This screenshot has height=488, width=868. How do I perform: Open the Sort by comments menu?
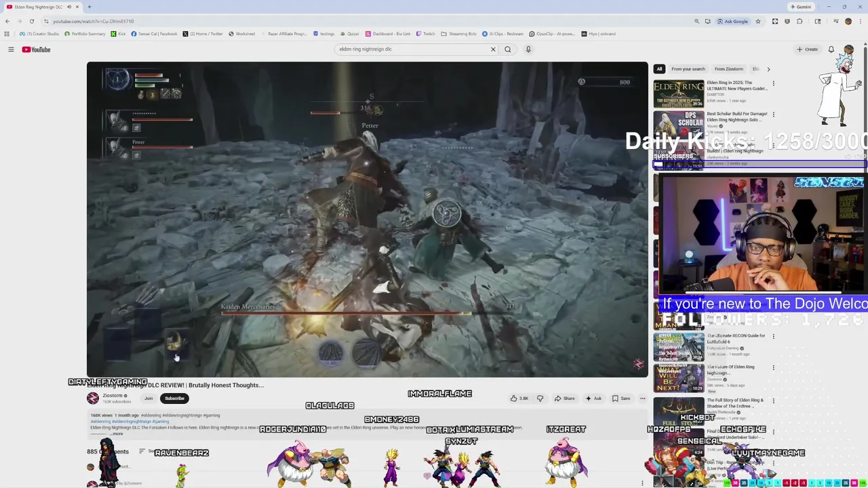click(x=146, y=451)
